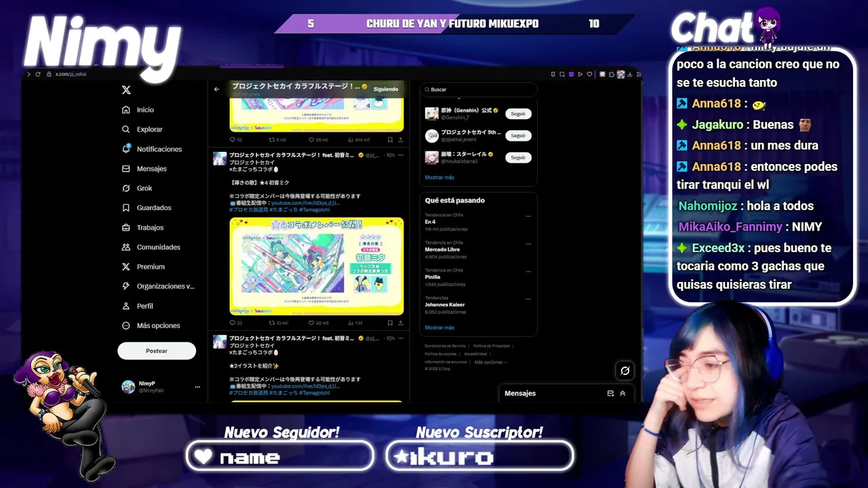Open the browser hamburger menu
The image size is (868, 488).
click(x=638, y=74)
